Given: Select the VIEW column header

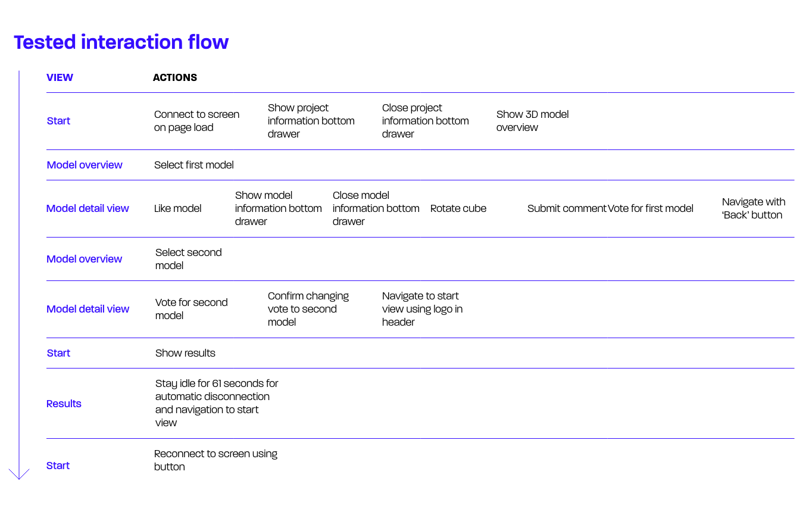Looking at the screenshot, I should pyautogui.click(x=60, y=77).
